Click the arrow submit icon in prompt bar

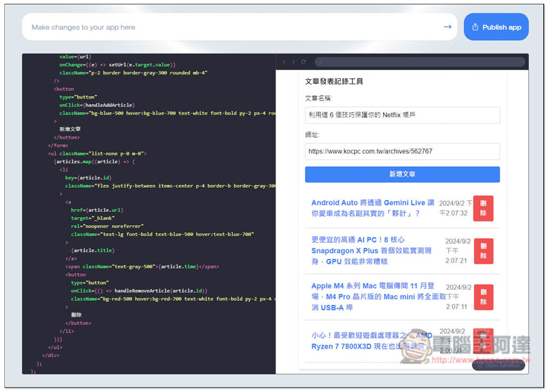(x=447, y=27)
